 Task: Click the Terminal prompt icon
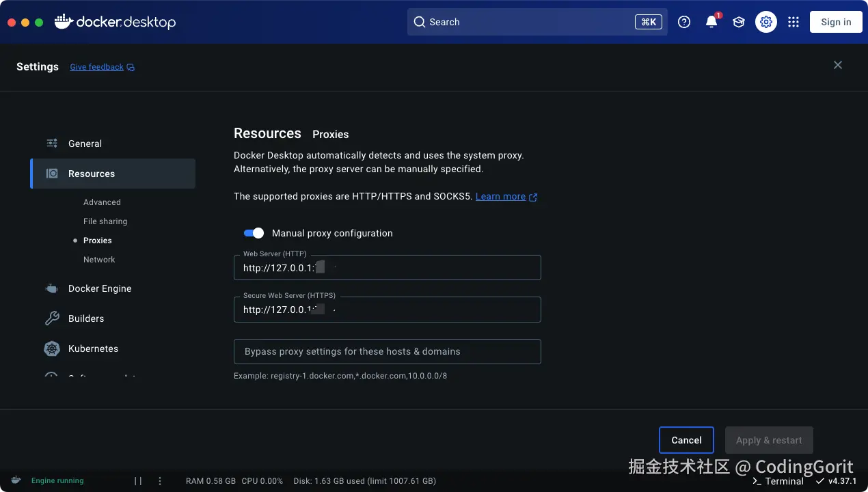757,481
